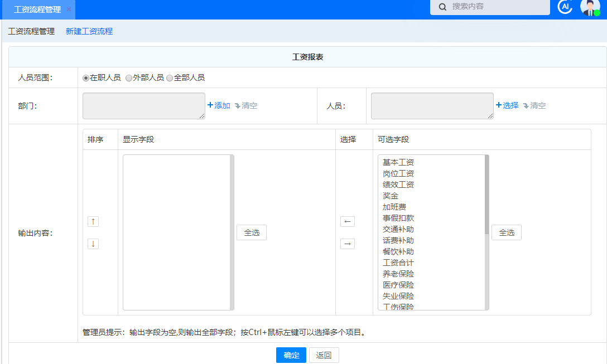The image size is (607, 364).
Task: Click the available fields list scrollbar
Action: (486, 194)
